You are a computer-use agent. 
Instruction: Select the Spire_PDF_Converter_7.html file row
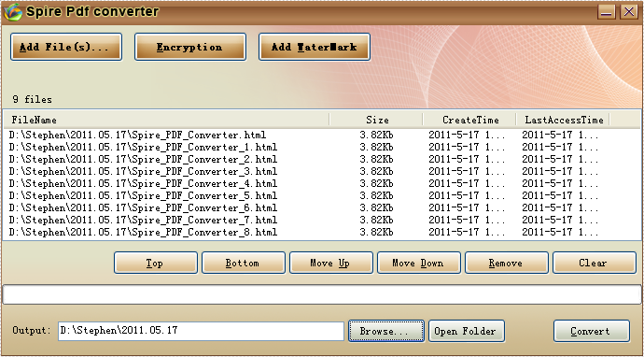tap(322, 220)
